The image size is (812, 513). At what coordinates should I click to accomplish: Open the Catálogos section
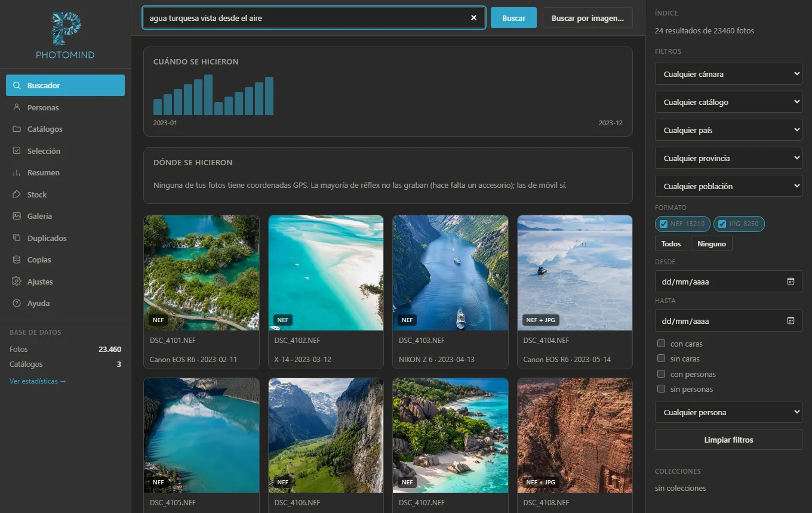tap(65, 129)
